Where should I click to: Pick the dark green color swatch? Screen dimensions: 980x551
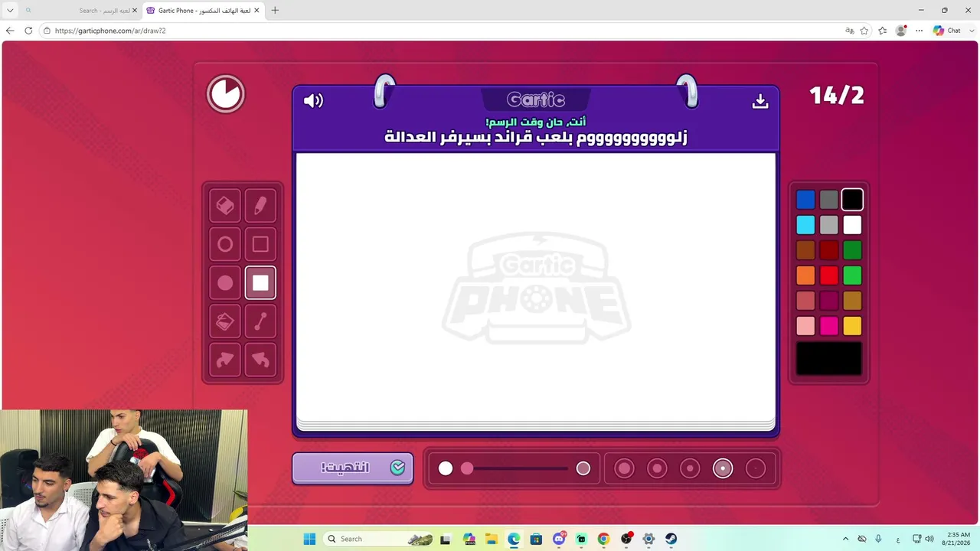852,250
